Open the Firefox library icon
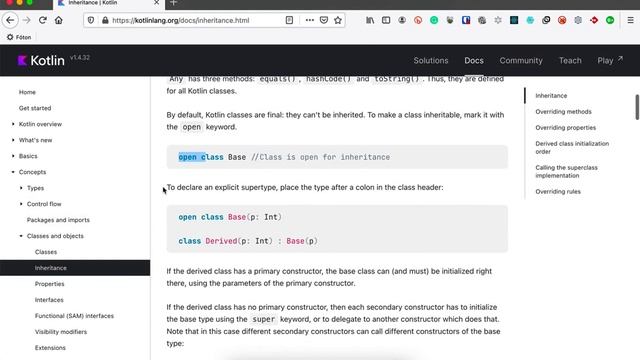Image resolution: width=640 pixels, height=360 pixels. pyautogui.click(x=370, y=20)
